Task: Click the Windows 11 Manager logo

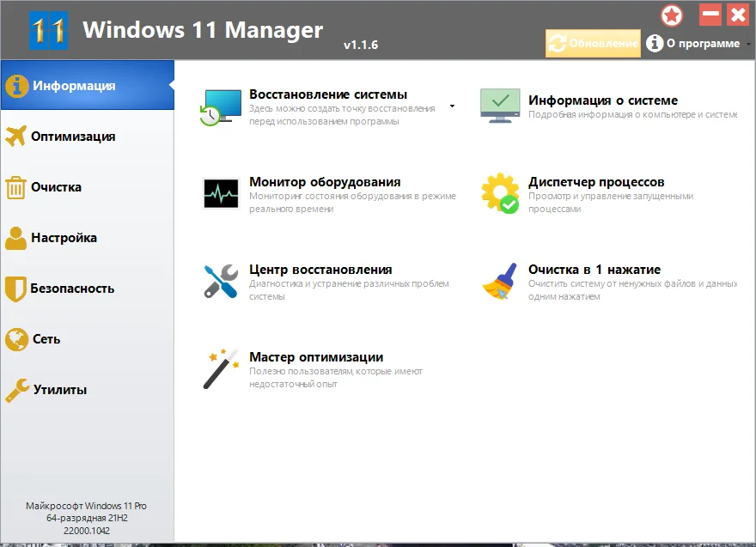Action: click(x=49, y=31)
